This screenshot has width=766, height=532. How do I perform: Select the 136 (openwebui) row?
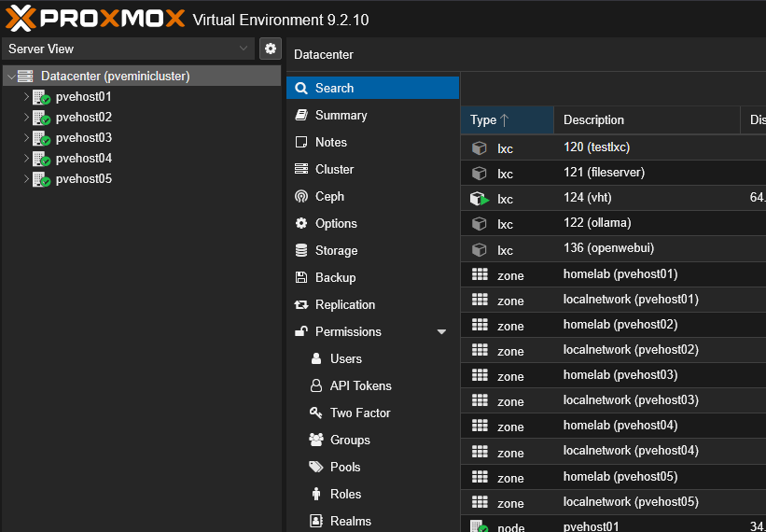pyautogui.click(x=613, y=248)
